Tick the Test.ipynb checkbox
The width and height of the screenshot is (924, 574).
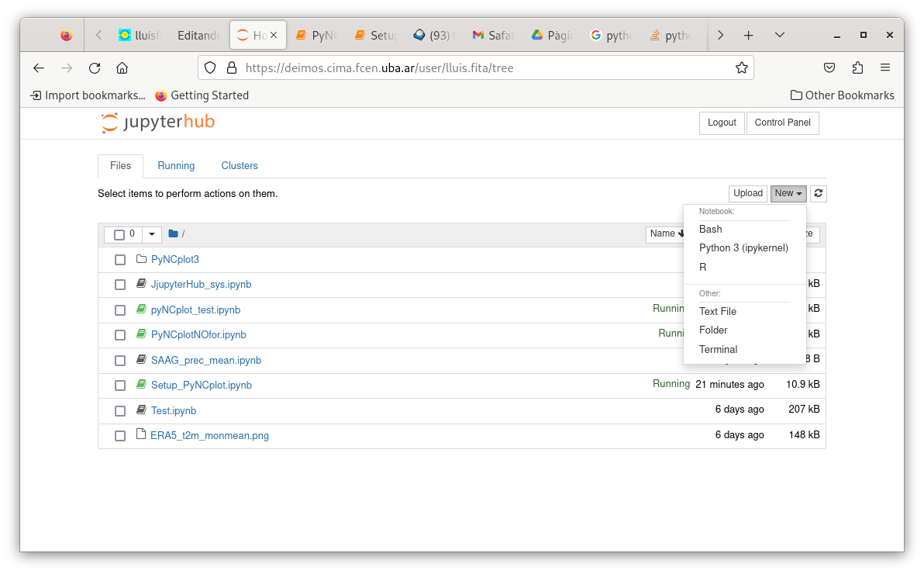tap(120, 411)
